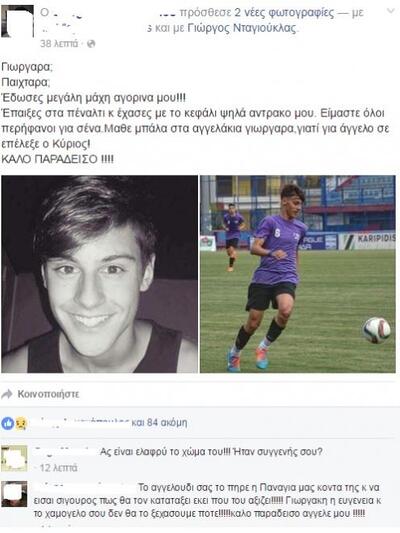Open the black-and-white portrait photo
400x533 pixels.
pos(100,274)
